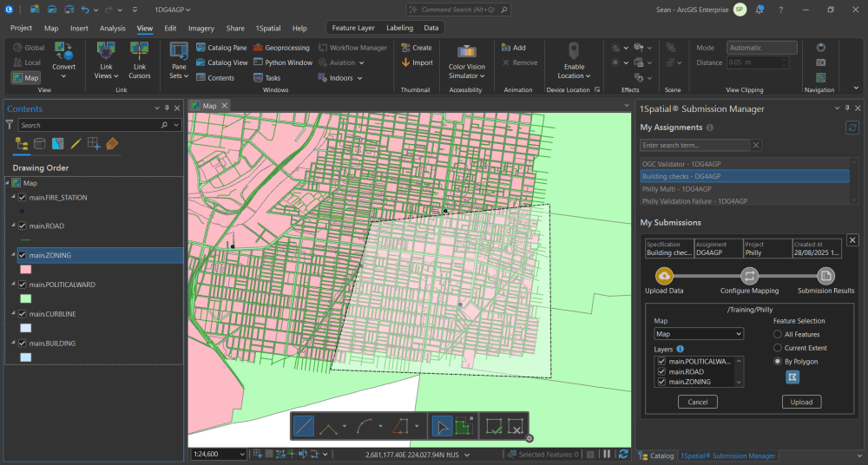This screenshot has height=465, width=868.
Task: Open the Feature Layer contextual tab
Action: point(353,28)
